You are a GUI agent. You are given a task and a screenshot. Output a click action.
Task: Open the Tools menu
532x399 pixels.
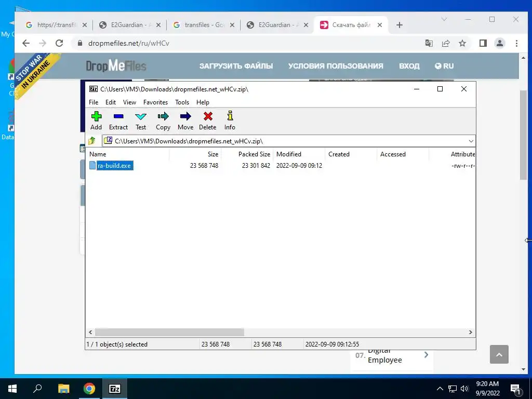tap(182, 102)
